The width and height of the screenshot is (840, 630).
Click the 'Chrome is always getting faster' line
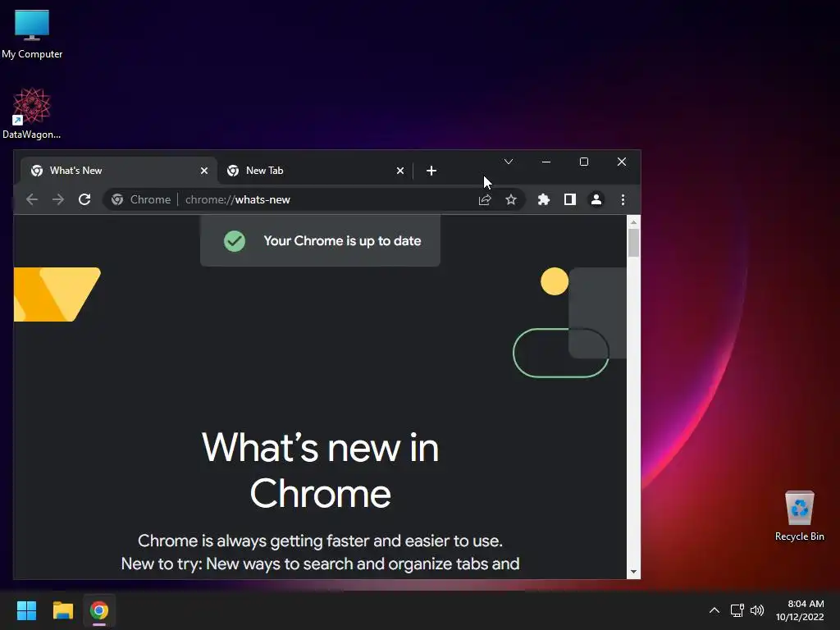pos(321,541)
